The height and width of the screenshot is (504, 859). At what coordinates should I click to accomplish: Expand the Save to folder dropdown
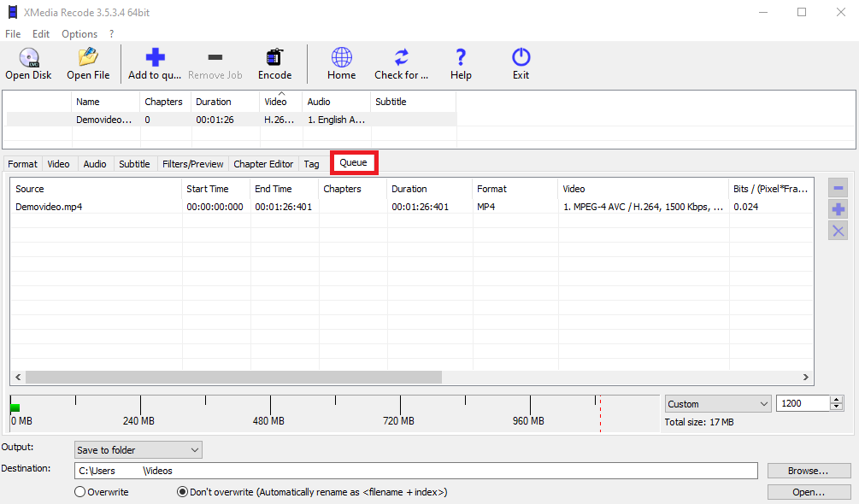[138, 450]
